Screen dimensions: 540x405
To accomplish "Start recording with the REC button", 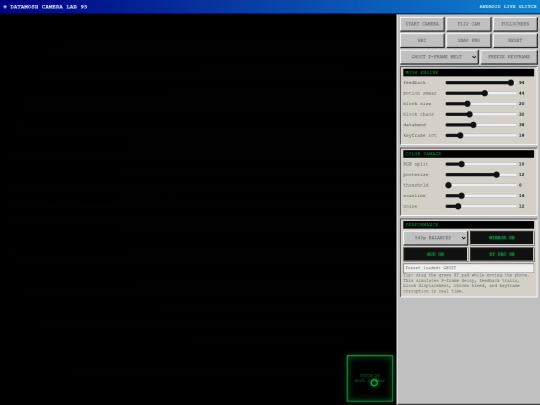I will pos(422,40).
